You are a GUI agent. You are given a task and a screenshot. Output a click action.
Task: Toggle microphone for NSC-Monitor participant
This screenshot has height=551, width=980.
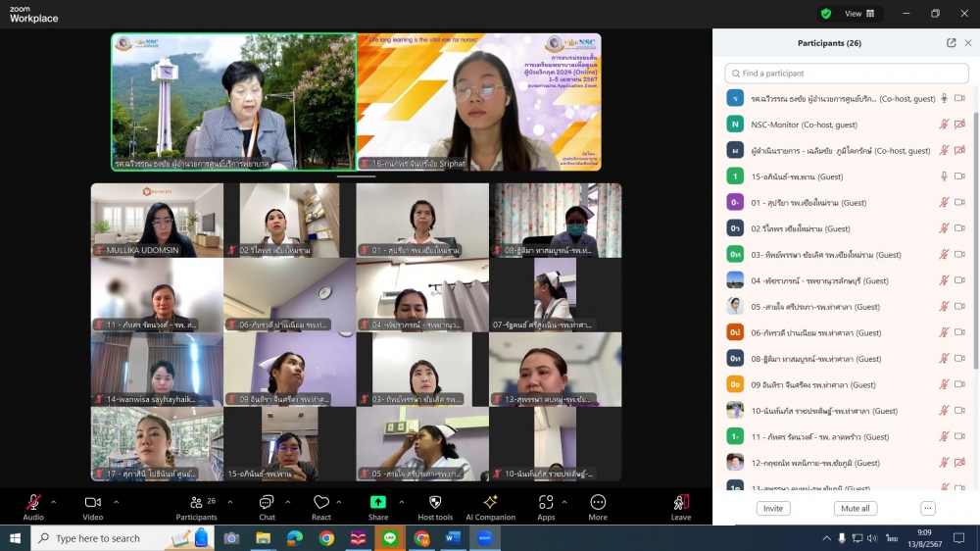(944, 125)
